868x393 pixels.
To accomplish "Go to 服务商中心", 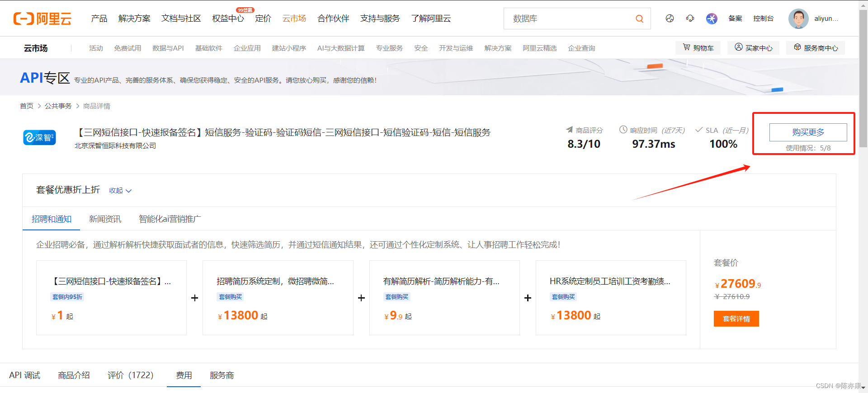I will coord(816,47).
